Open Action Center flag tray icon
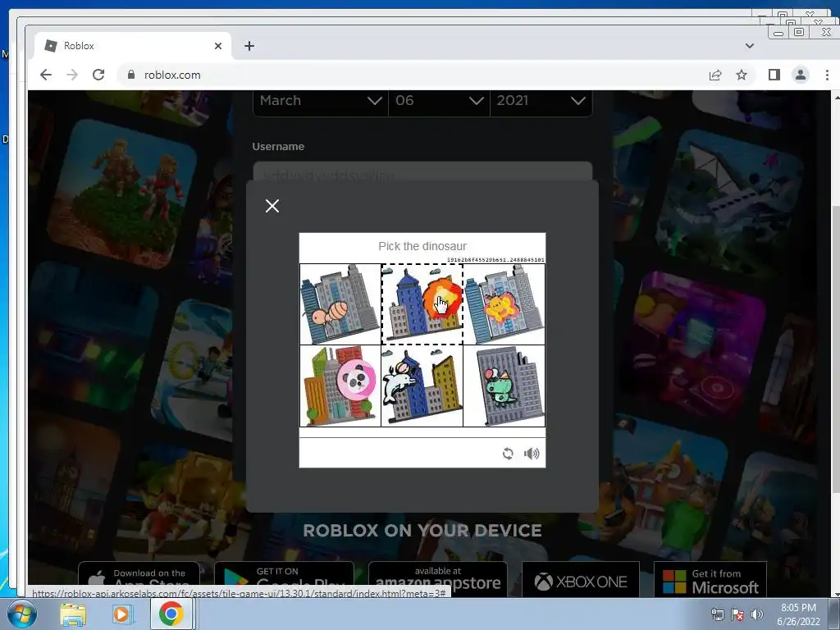840x630 pixels. point(737,615)
